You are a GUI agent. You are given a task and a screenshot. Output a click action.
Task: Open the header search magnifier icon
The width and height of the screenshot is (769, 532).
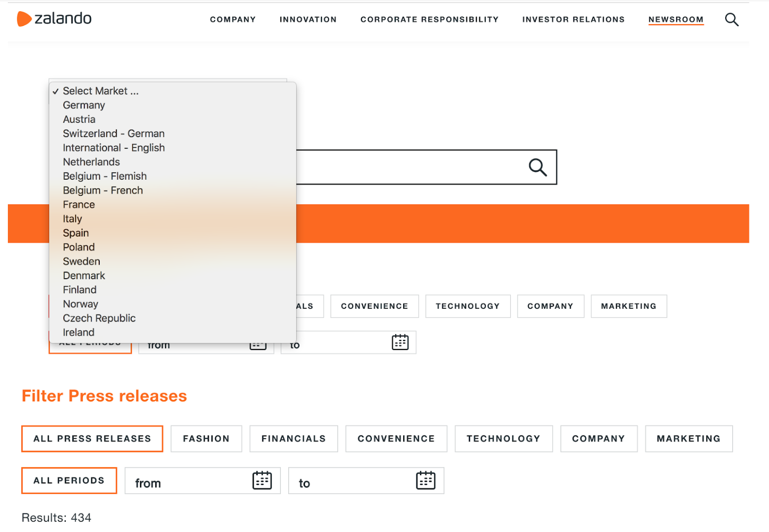pyautogui.click(x=732, y=20)
